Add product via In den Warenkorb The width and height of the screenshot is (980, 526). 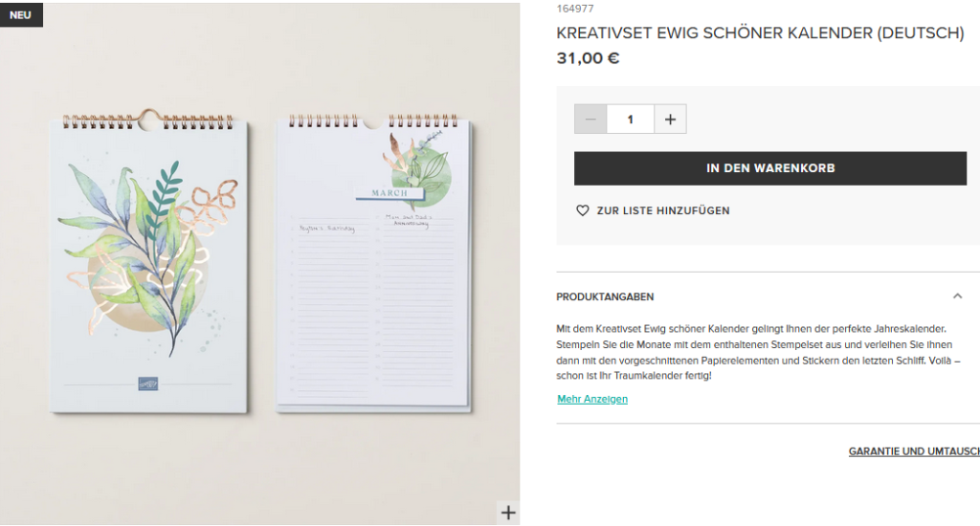[770, 168]
